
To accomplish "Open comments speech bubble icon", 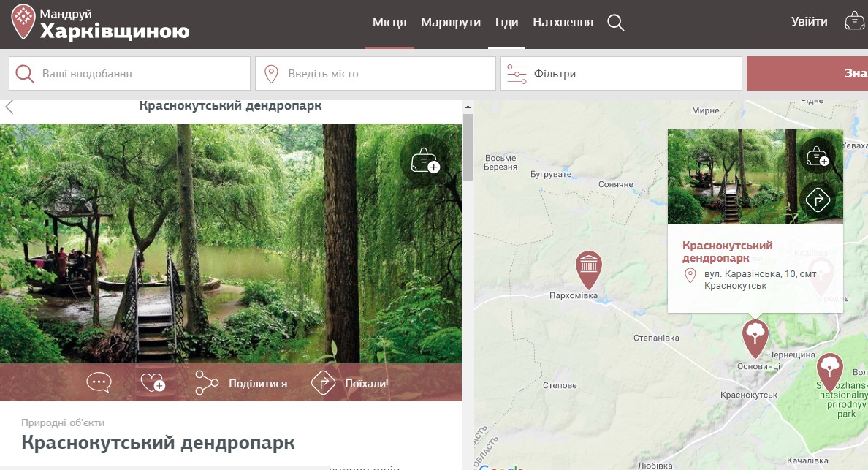I will click(99, 382).
